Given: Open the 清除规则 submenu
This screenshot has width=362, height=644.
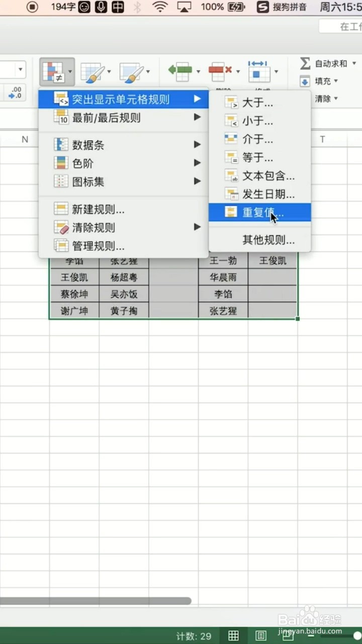Looking at the screenshot, I should pos(124,227).
